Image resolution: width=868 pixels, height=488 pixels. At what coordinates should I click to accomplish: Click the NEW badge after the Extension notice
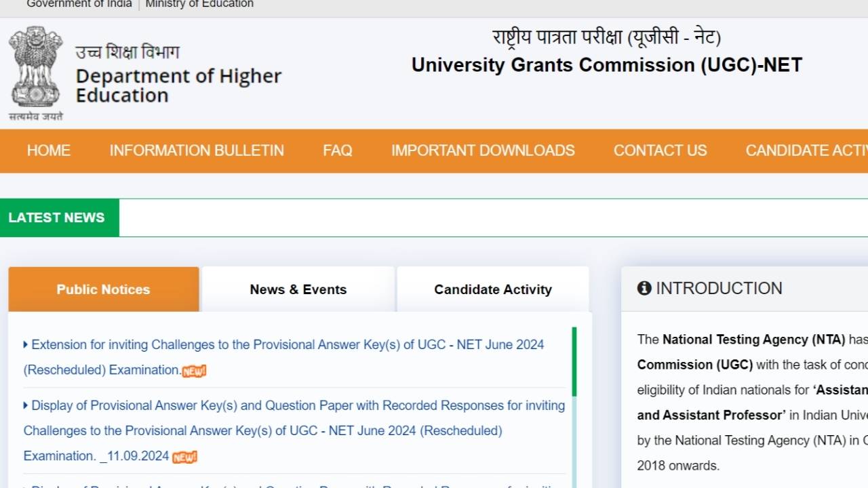(x=194, y=371)
